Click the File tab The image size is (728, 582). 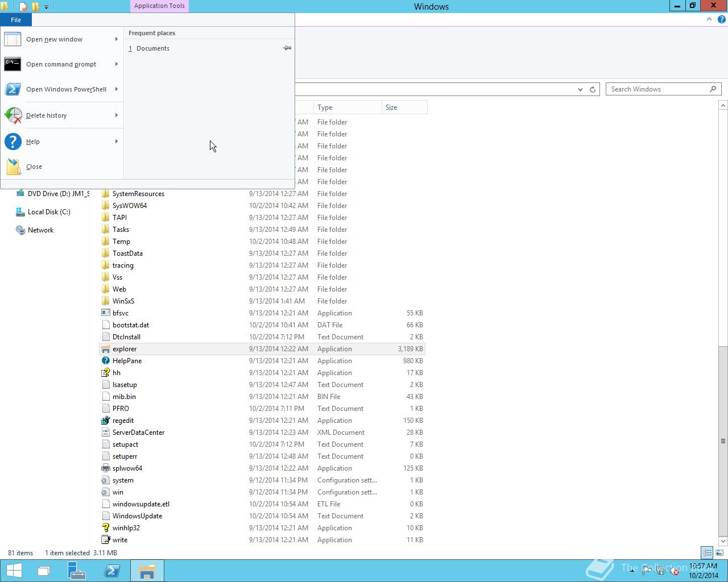coord(16,20)
